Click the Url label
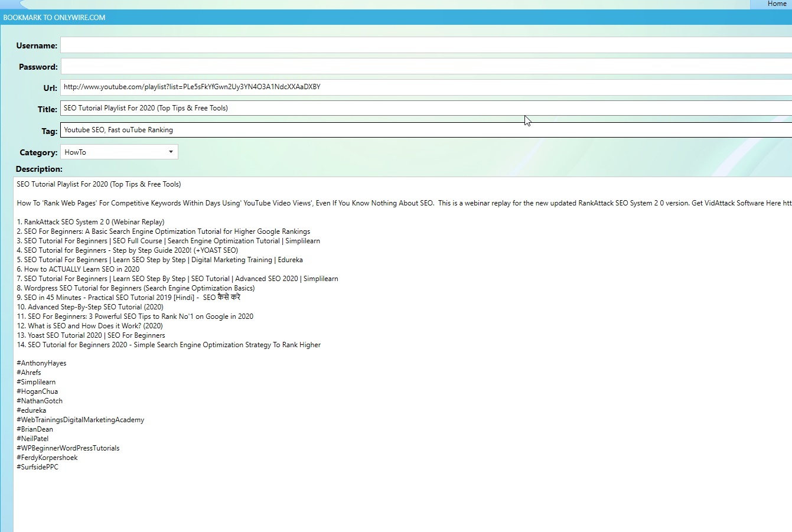Viewport: 792px width, 532px height. tap(51, 88)
